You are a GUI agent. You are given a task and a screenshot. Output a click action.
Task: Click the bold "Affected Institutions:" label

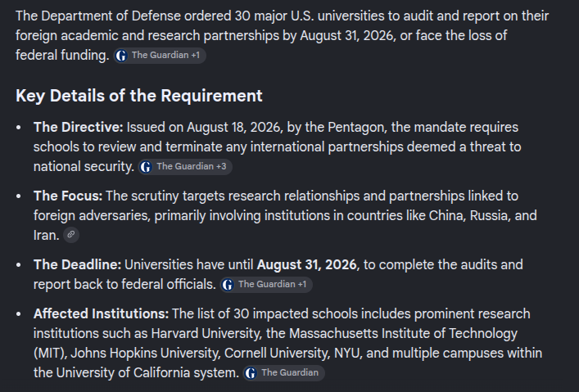click(x=102, y=313)
